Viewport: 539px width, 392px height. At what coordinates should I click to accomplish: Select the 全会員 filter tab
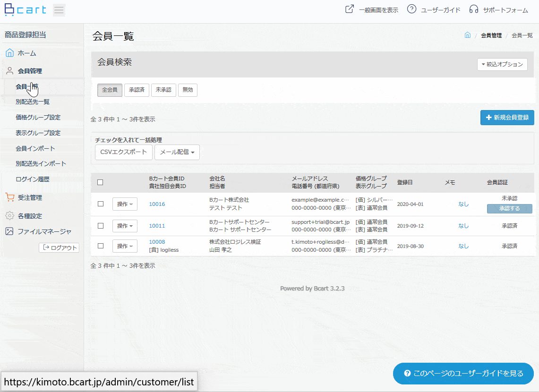(x=110, y=90)
